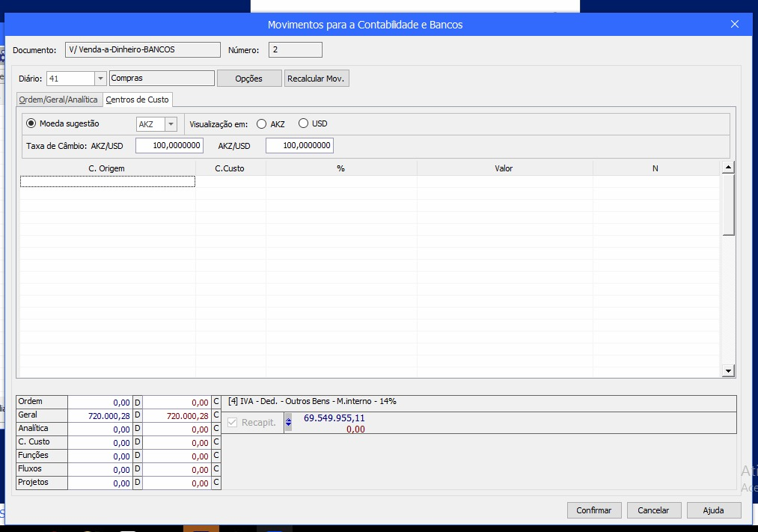Toggle the Recapit. checkbox
This screenshot has width=758, height=532.
(x=233, y=423)
